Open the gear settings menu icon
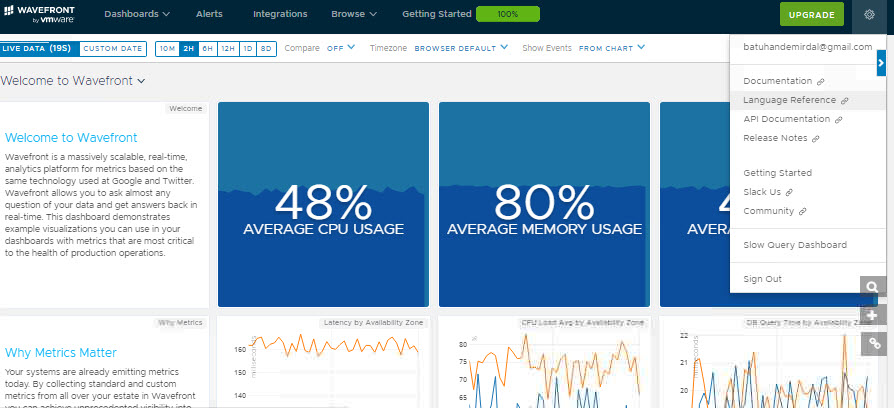This screenshot has height=408, width=894. (x=869, y=14)
